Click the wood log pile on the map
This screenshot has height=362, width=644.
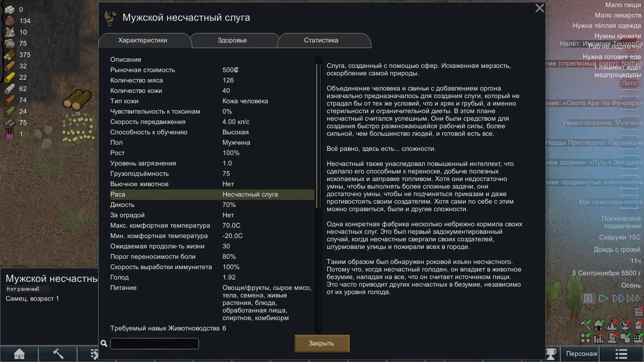pyautogui.click(x=77, y=100)
